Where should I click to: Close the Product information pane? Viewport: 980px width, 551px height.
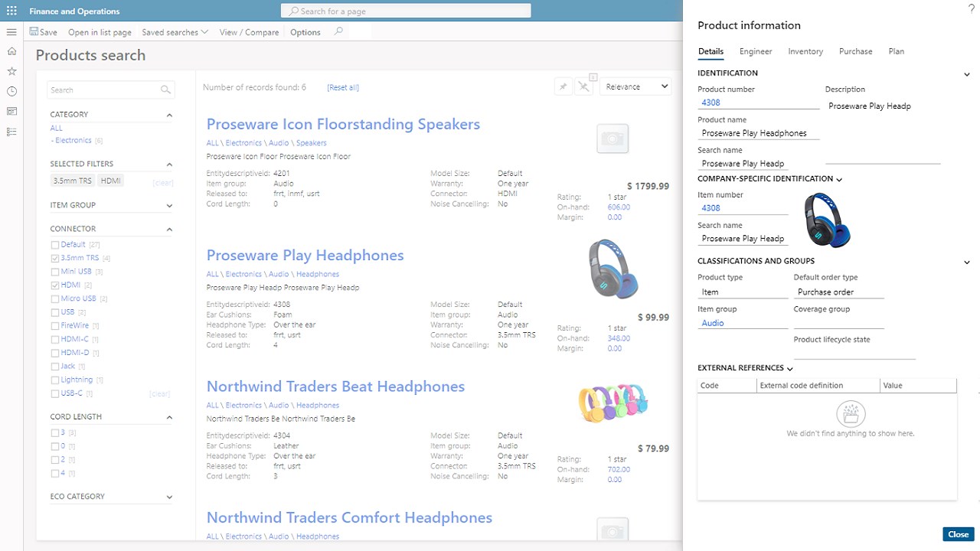pos(959,534)
